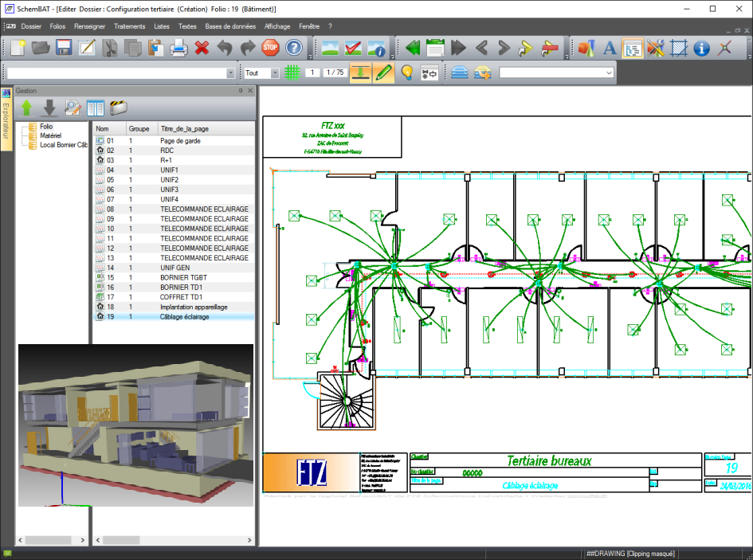Image resolution: width=753 pixels, height=560 pixels.
Task: Click the page number field showing 1
Action: 312,72
